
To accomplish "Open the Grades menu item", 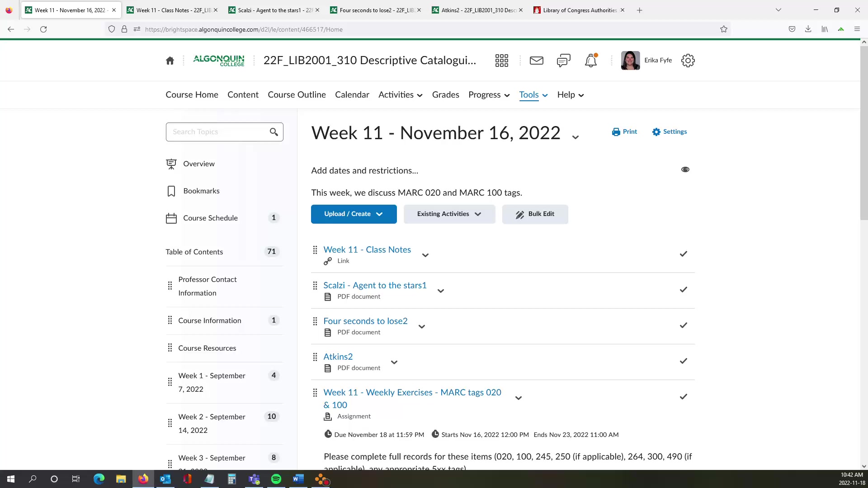I will [x=445, y=95].
